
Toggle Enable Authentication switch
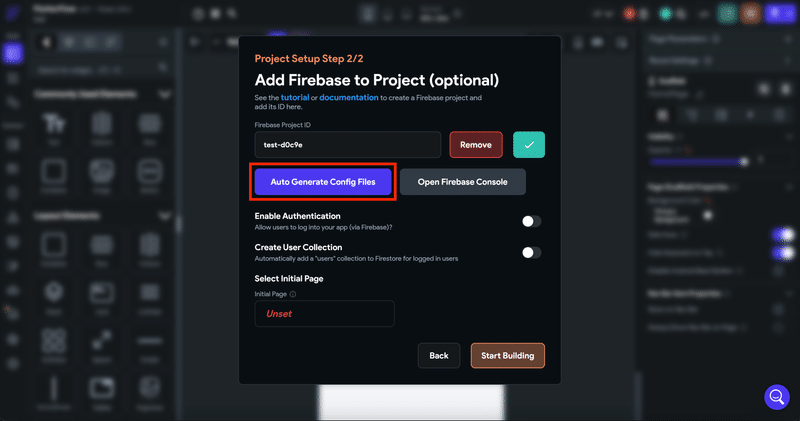[531, 221]
